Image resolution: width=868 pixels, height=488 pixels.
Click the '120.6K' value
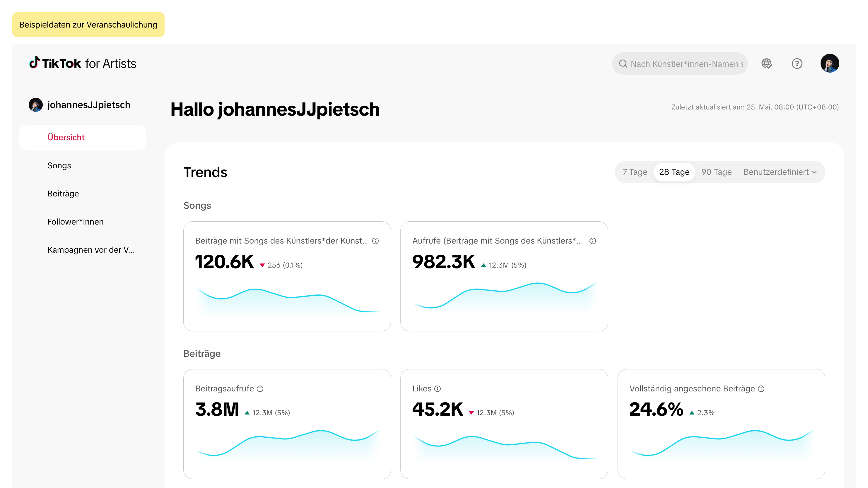click(224, 262)
